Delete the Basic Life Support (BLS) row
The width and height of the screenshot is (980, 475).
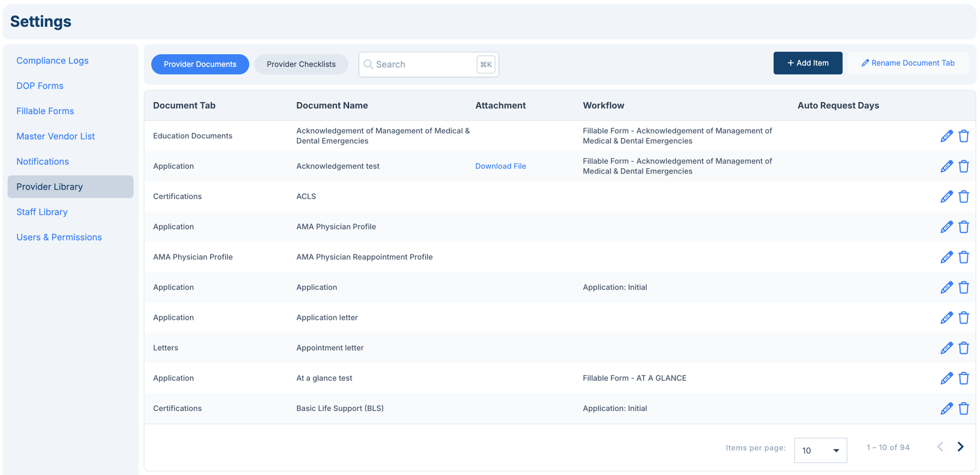click(963, 409)
